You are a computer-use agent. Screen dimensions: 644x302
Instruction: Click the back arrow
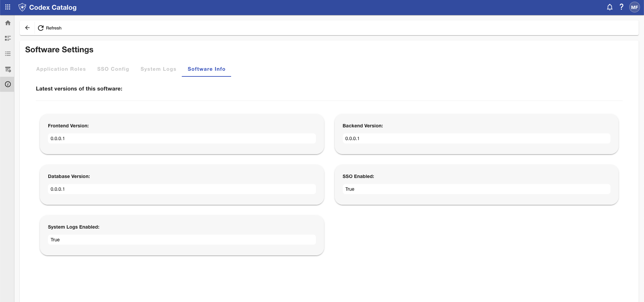28,28
